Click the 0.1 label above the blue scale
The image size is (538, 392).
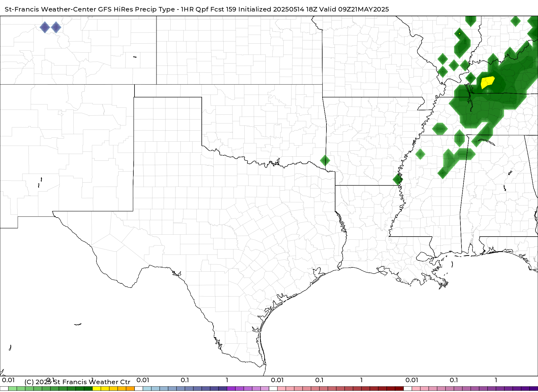click(x=185, y=380)
